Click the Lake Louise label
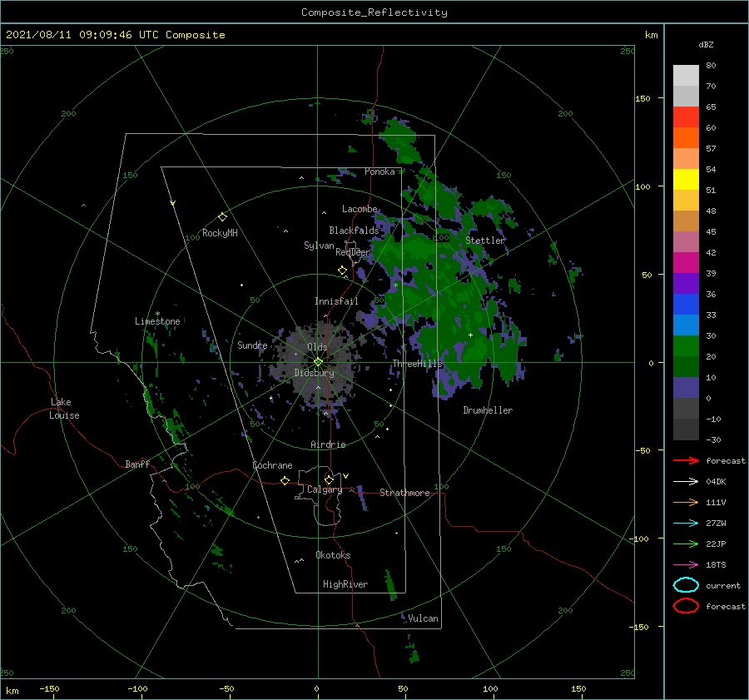749x700 pixels. (x=64, y=409)
